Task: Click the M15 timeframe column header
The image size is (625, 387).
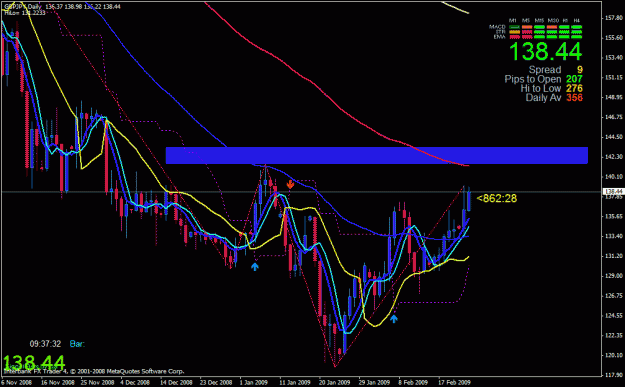Action: (539, 20)
